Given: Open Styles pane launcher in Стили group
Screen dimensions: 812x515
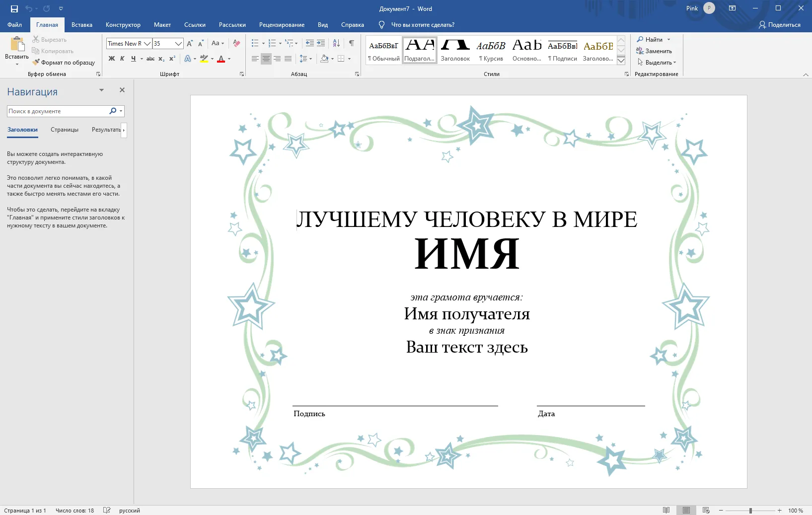Looking at the screenshot, I should coord(626,74).
